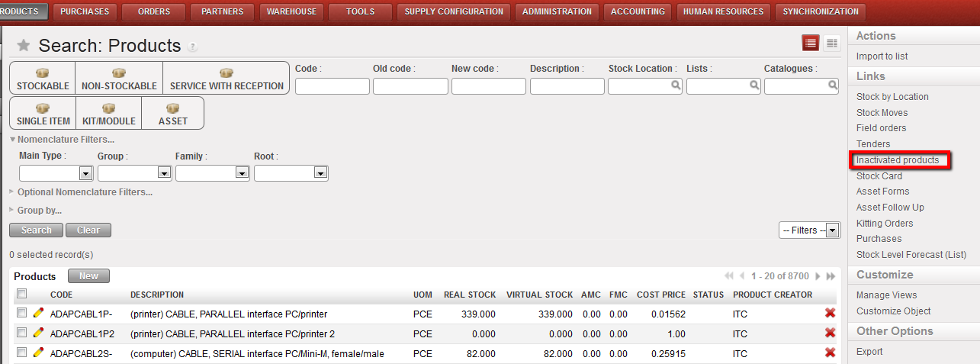Viewport: 980px width, 364px height.
Task: Open the Human Resources menu
Action: click(723, 11)
